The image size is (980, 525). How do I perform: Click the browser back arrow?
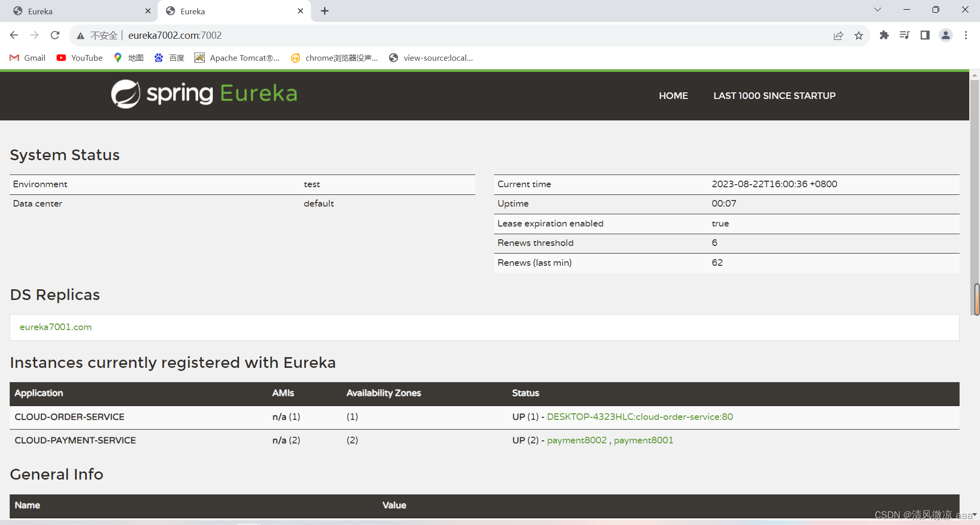14,35
